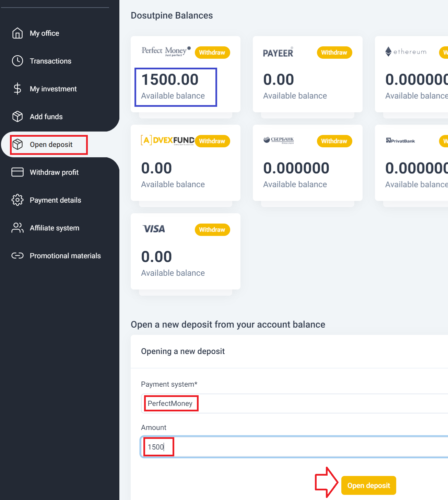Click the My investment dollar icon
Screen dimensions: 448x500
pyautogui.click(x=17, y=89)
